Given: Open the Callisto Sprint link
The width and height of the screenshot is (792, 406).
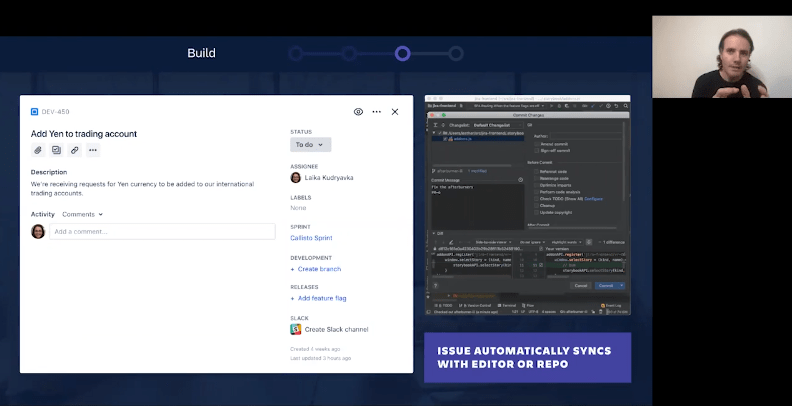Looking at the screenshot, I should [311, 238].
